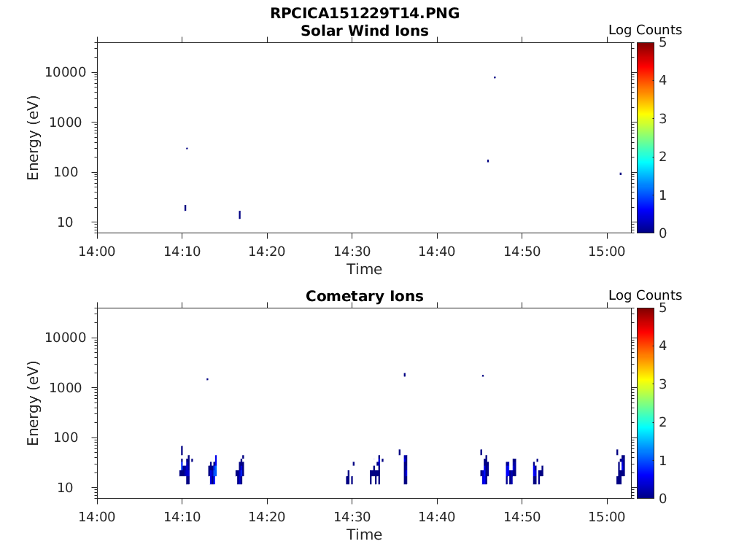This screenshot has height=560, width=747.
Task: Click the 3 label on Cometary Ions colorbar
Action: tap(662, 384)
